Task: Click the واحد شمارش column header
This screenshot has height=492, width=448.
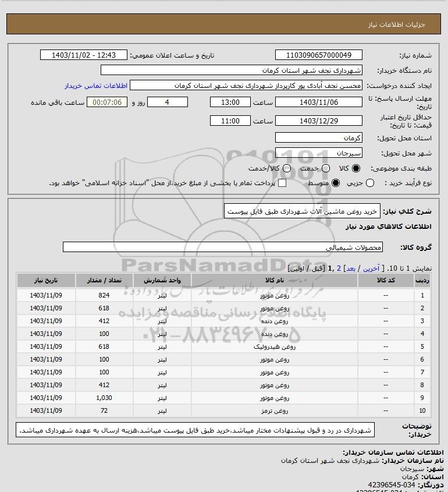Action: [x=162, y=280]
